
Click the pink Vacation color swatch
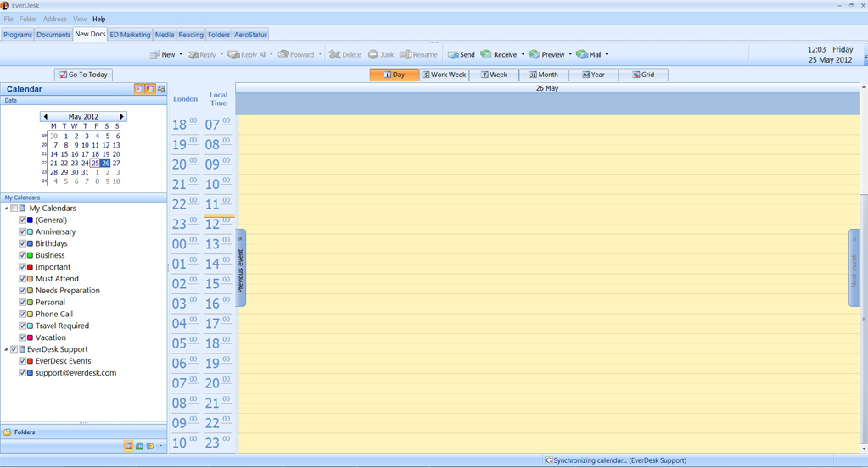pos(30,337)
